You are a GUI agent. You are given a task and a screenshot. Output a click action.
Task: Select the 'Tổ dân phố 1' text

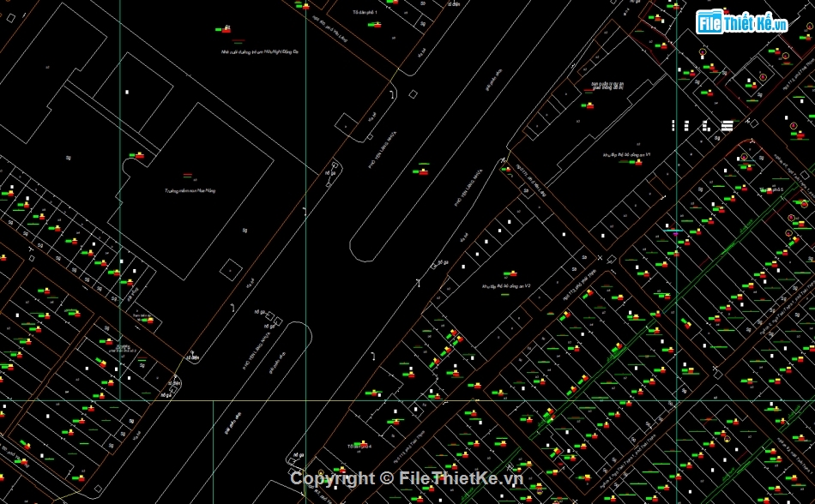[x=365, y=12]
